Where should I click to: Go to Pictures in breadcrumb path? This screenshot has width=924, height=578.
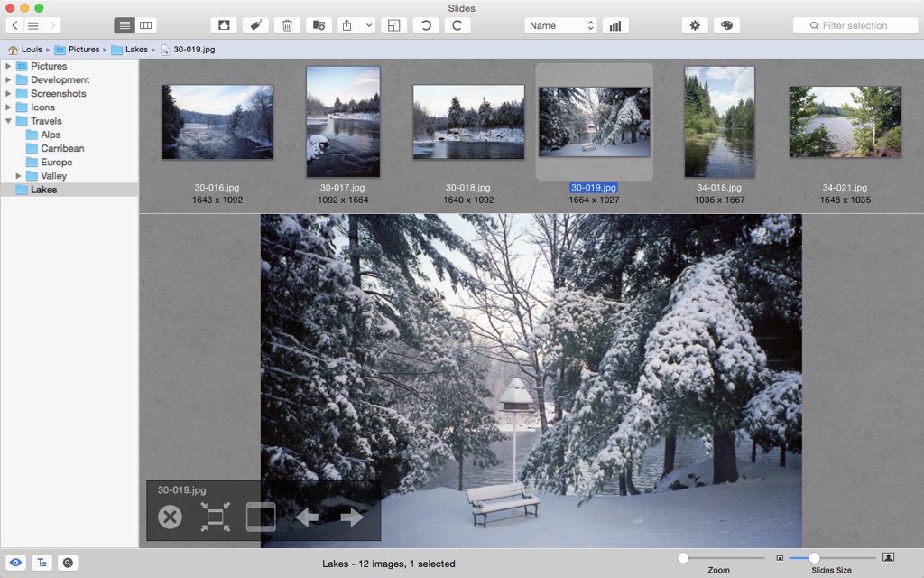click(x=78, y=50)
